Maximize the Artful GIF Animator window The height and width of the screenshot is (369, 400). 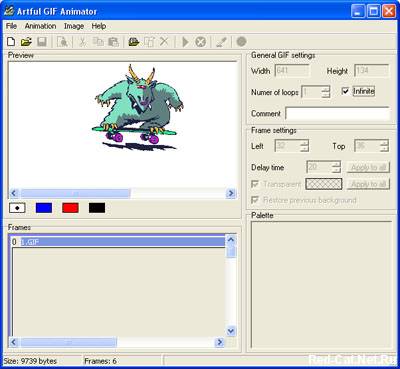(373, 11)
